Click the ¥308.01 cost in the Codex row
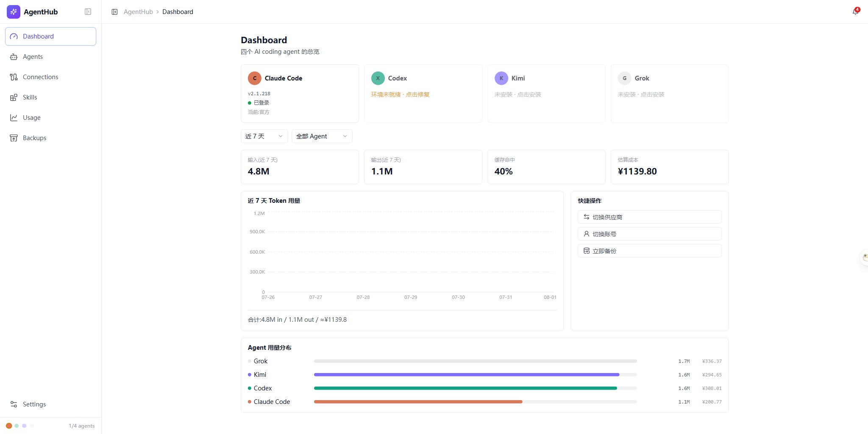The image size is (868, 434). point(712,388)
